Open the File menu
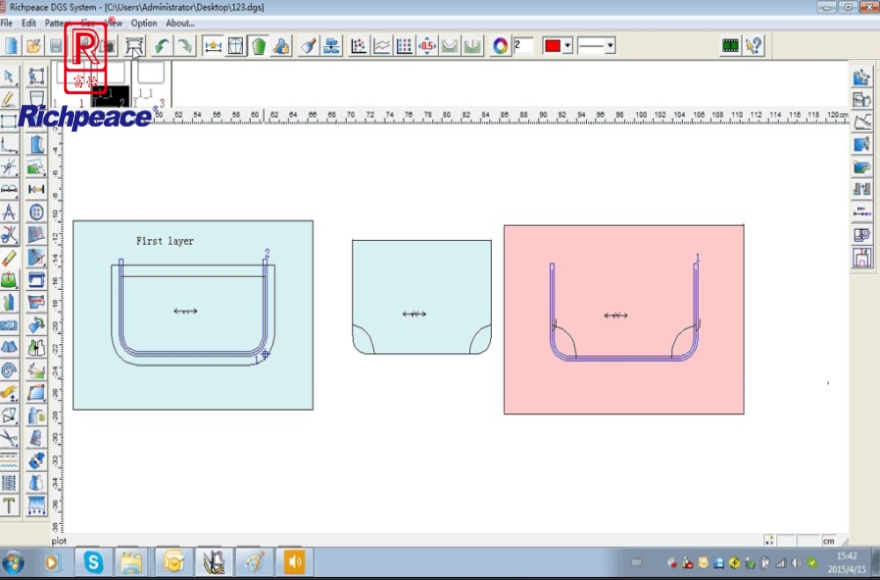Screen dimensions: 880x580 pyautogui.click(x=6, y=23)
